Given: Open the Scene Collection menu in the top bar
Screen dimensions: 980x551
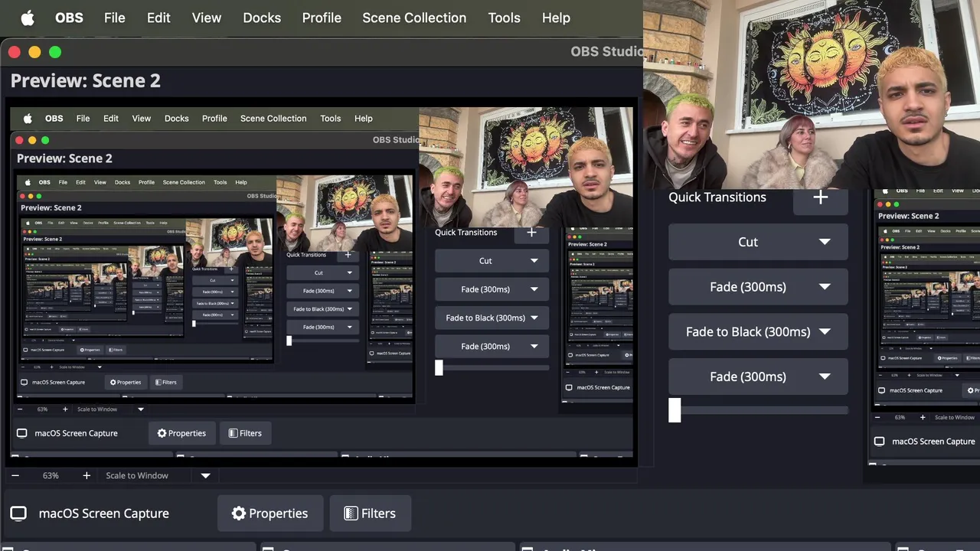Looking at the screenshot, I should [x=414, y=18].
